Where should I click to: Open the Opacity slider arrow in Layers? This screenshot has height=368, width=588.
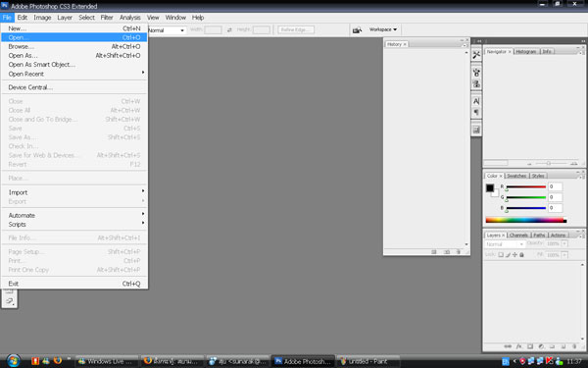pyautogui.click(x=564, y=243)
